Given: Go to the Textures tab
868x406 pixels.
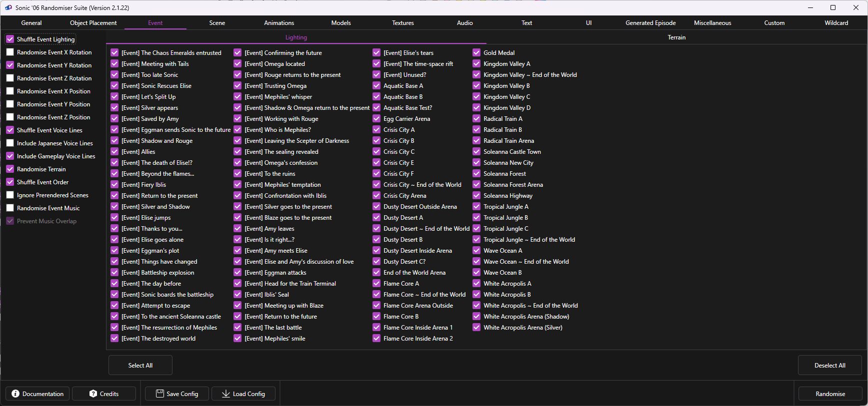Looking at the screenshot, I should pyautogui.click(x=403, y=23).
